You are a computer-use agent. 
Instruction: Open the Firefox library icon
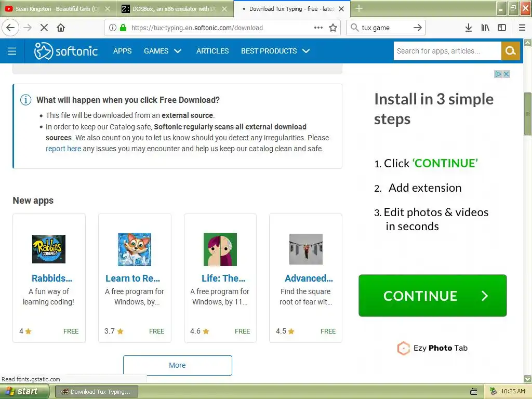click(x=485, y=28)
